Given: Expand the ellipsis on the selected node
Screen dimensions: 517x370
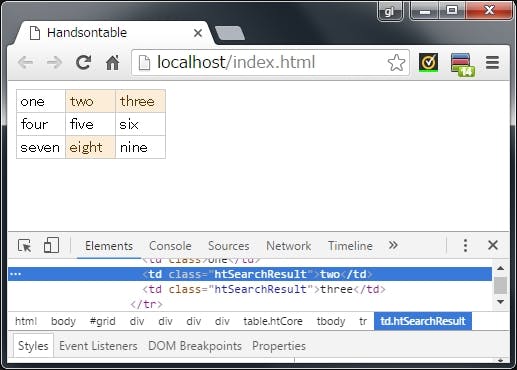Looking at the screenshot, I should pos(15,274).
